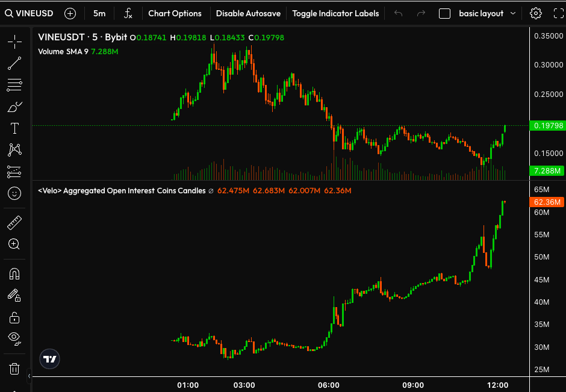Screen dimensions: 566x392
Task: Click the 0.25000 price axis label
Action: 549,94
